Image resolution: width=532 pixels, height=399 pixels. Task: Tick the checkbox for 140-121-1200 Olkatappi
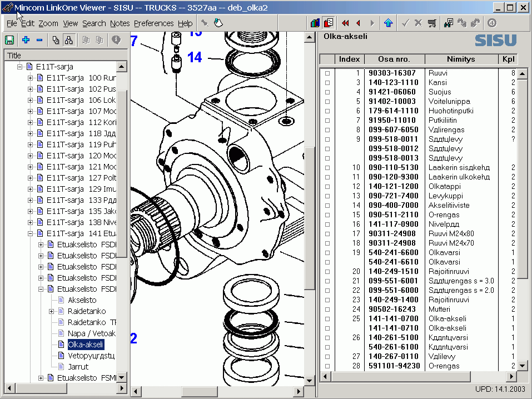[327, 186]
